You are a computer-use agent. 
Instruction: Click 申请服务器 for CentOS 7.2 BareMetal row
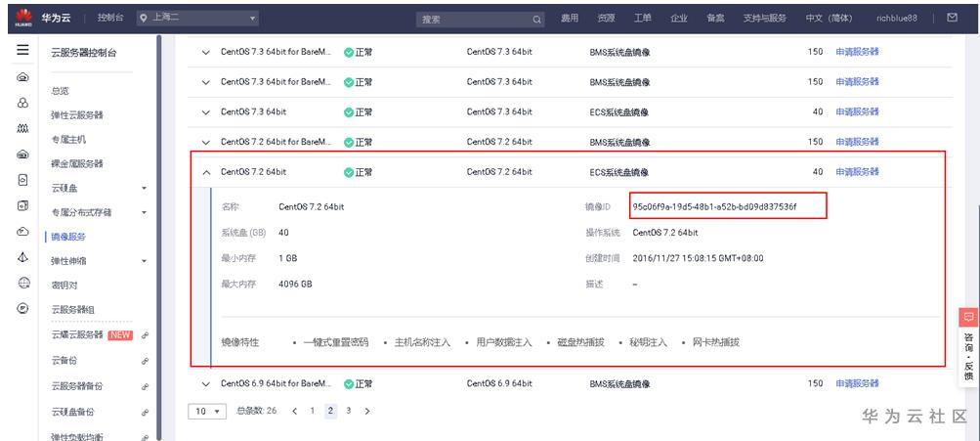point(857,142)
